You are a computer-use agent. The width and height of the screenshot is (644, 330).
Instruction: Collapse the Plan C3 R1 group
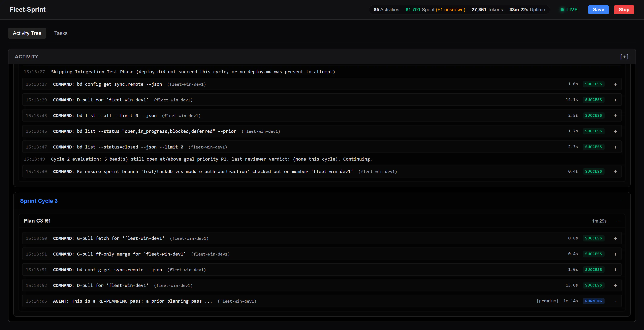[617, 221]
